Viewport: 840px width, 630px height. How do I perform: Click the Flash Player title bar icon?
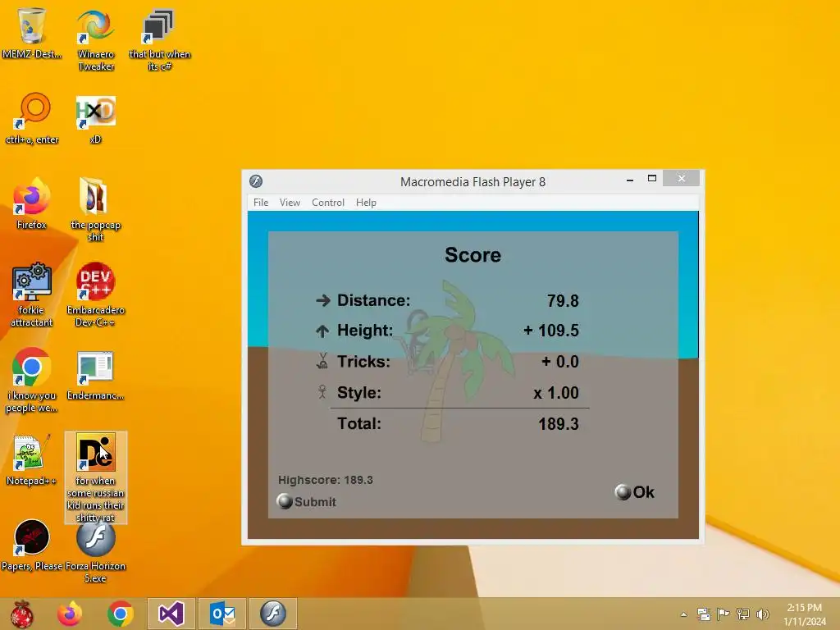coord(256,181)
